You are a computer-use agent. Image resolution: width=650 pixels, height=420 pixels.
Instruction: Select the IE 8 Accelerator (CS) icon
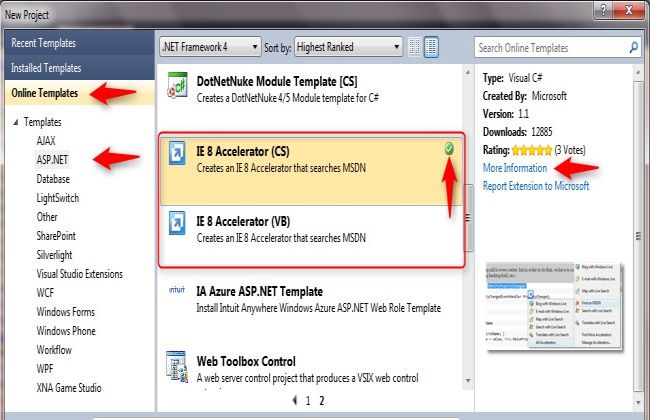pyautogui.click(x=177, y=153)
